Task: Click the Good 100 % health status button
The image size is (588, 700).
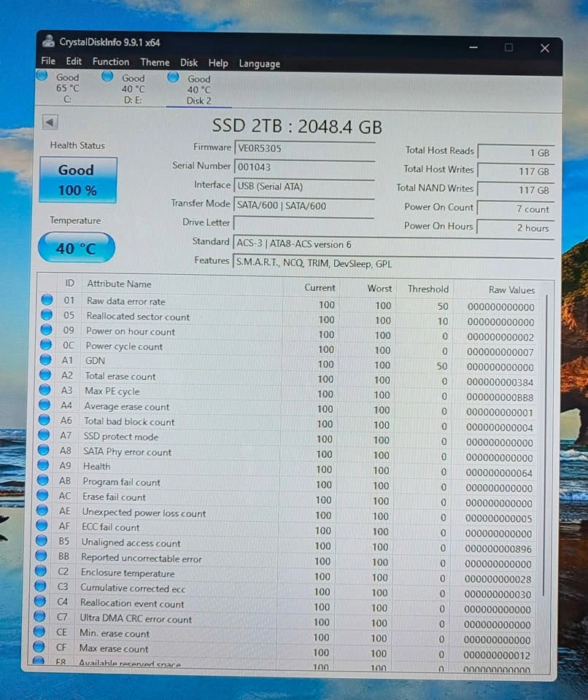Action: coord(78,180)
